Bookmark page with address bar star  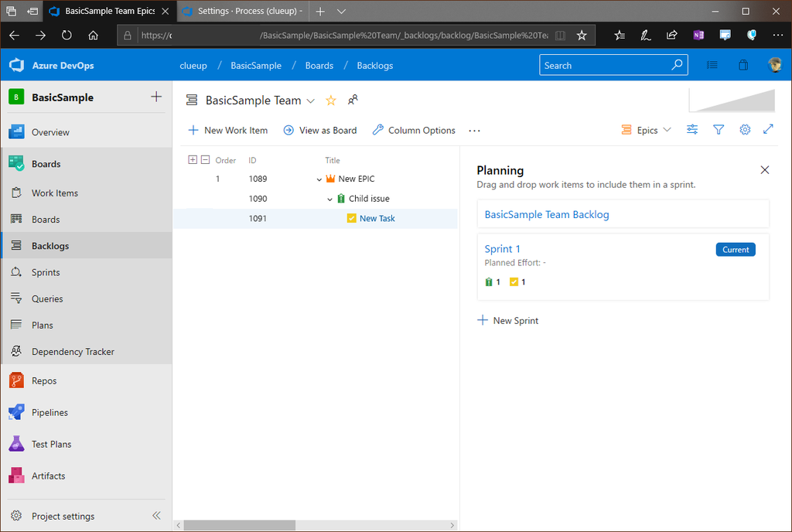[582, 36]
